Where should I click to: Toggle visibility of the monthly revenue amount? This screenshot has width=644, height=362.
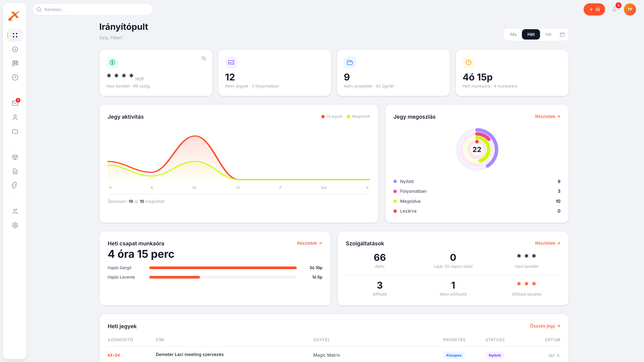pos(203,58)
